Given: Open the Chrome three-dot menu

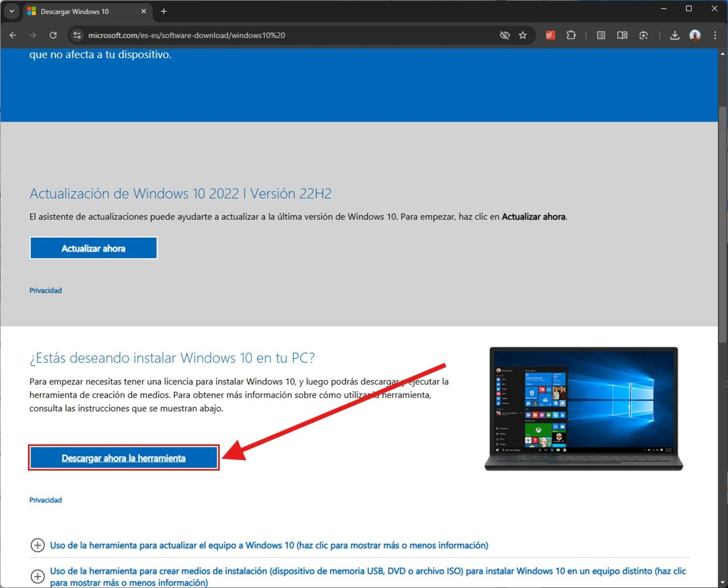Looking at the screenshot, I should pyautogui.click(x=715, y=35).
